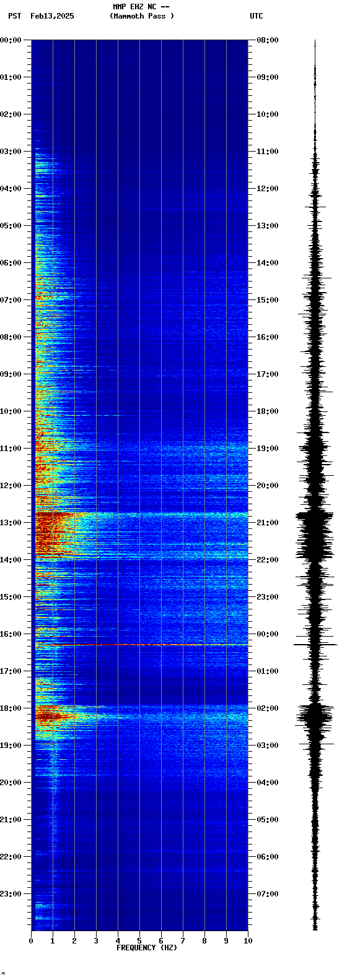Image resolution: width=342 pixels, height=980 pixels.
Task: Pick the UTC axis label '04:00'
Action: click(268, 783)
